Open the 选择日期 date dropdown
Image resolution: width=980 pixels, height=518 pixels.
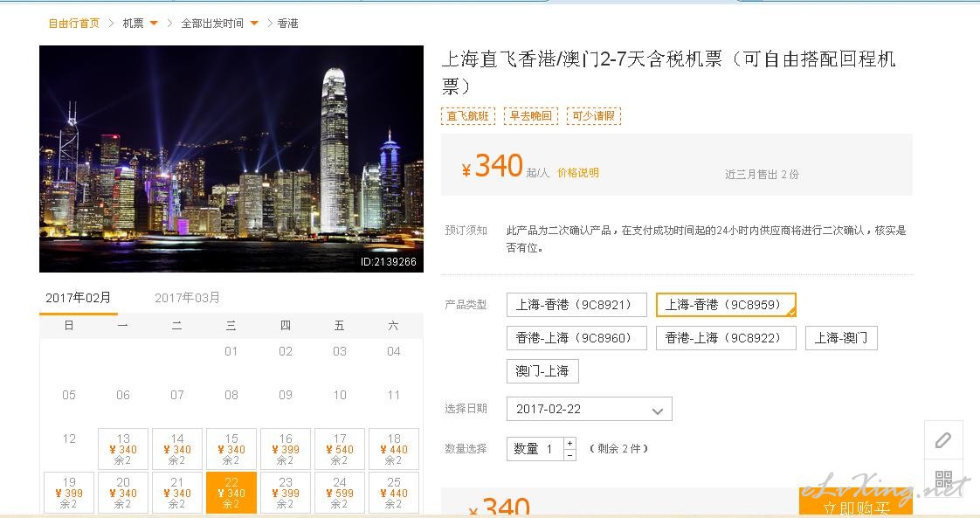pyautogui.click(x=590, y=410)
